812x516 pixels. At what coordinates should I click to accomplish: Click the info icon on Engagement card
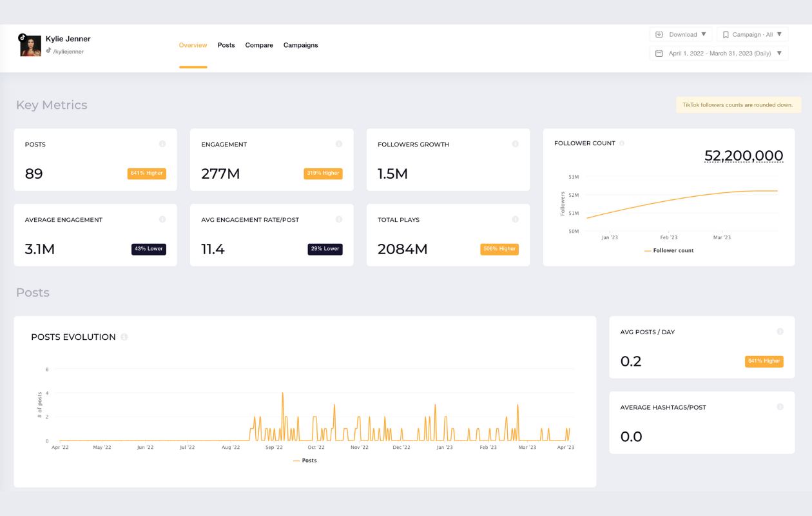tap(338, 144)
